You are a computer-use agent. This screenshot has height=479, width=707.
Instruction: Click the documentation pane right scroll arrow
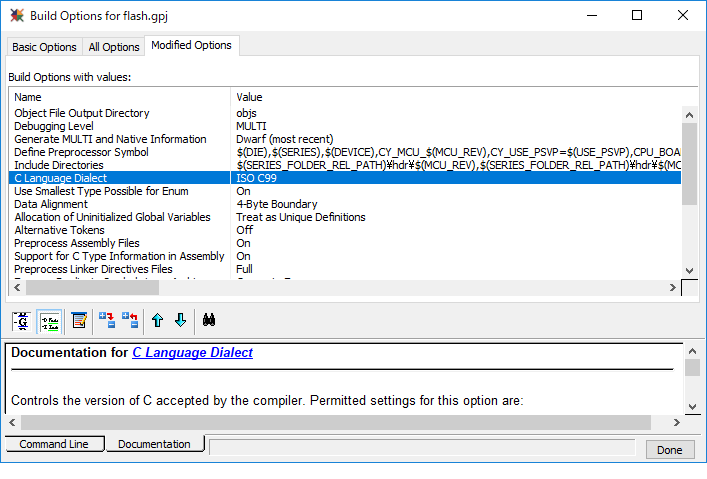[676, 423]
